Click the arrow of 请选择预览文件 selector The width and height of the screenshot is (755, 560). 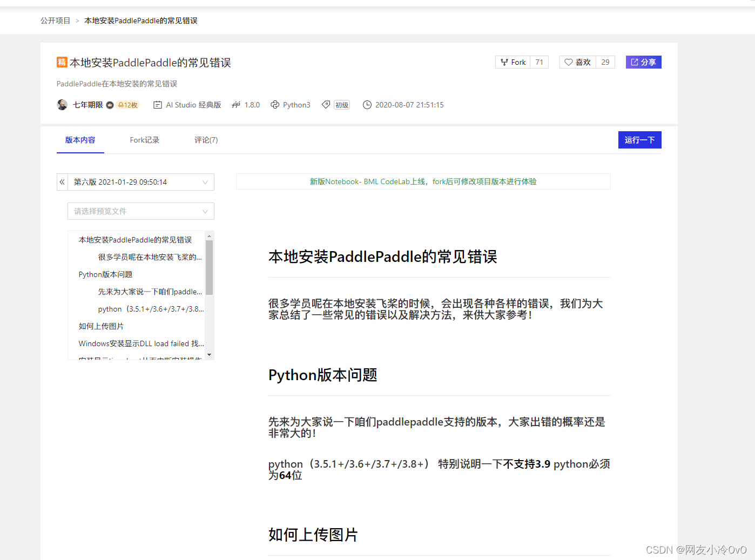coord(205,212)
